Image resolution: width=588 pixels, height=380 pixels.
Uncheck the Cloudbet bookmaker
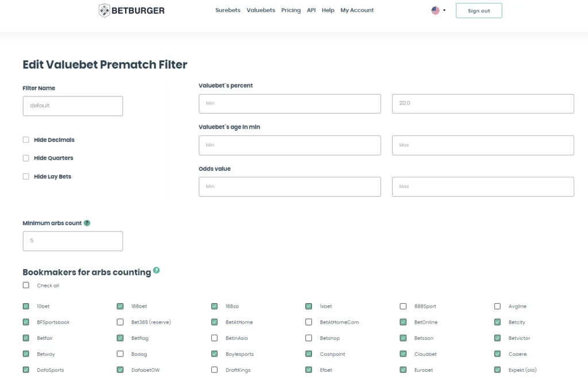coord(403,354)
